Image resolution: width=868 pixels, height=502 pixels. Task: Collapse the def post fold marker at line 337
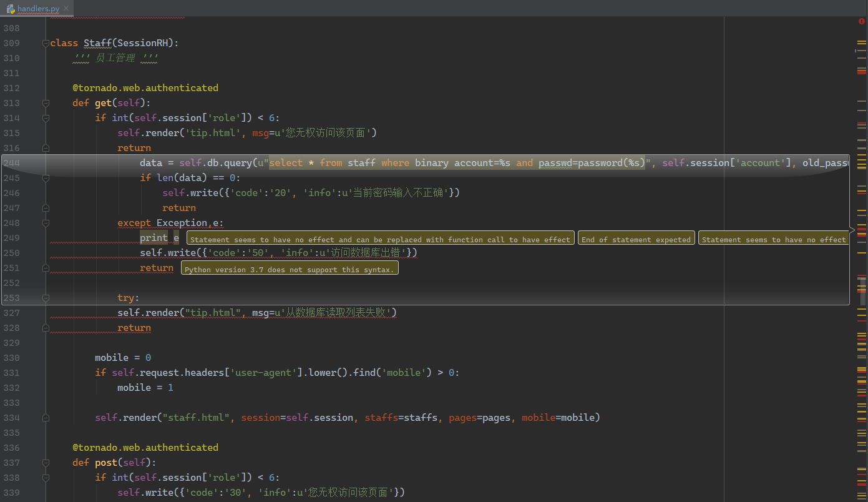click(46, 463)
